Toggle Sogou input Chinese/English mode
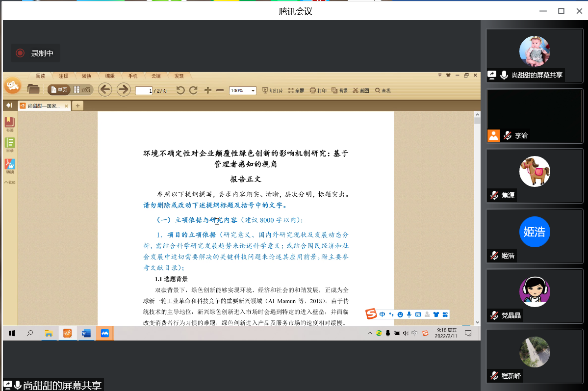Screen dimensions: 588x391 [383, 314]
